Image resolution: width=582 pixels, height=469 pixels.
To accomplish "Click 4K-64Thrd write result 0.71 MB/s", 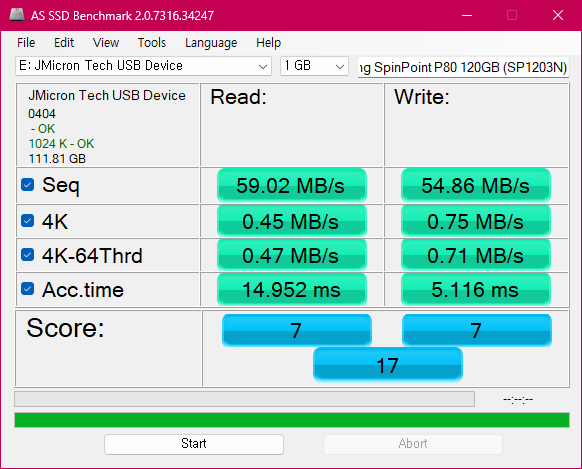I will 476,255.
